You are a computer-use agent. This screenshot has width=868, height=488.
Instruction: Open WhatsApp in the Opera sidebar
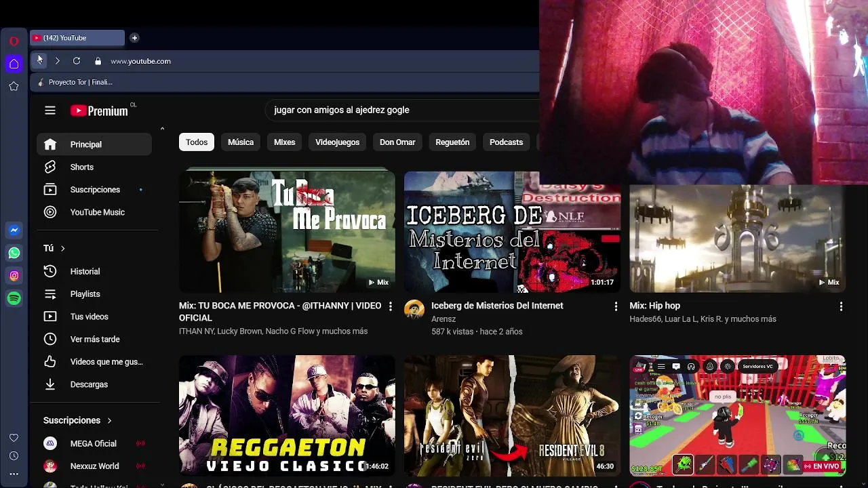click(x=14, y=253)
